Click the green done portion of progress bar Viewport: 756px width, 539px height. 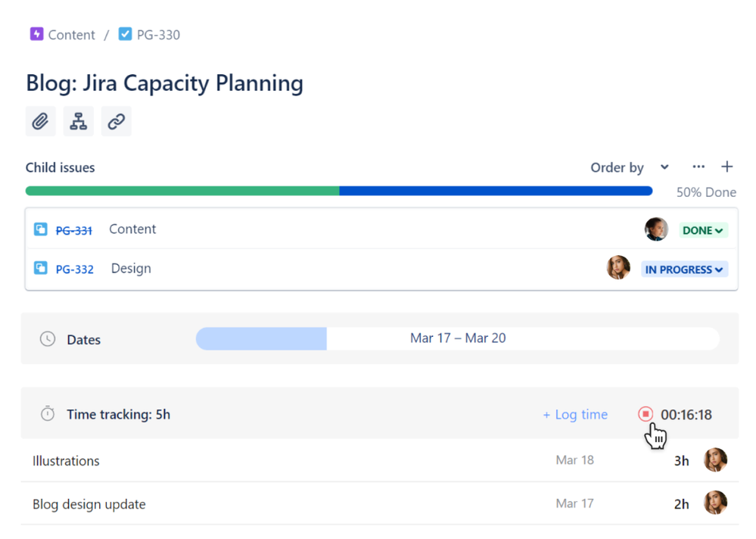pyautogui.click(x=182, y=191)
